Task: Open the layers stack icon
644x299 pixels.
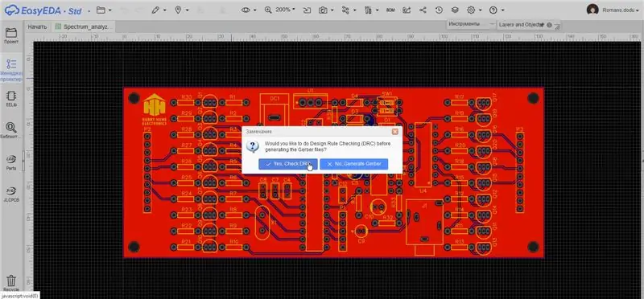Action: [x=455, y=10]
